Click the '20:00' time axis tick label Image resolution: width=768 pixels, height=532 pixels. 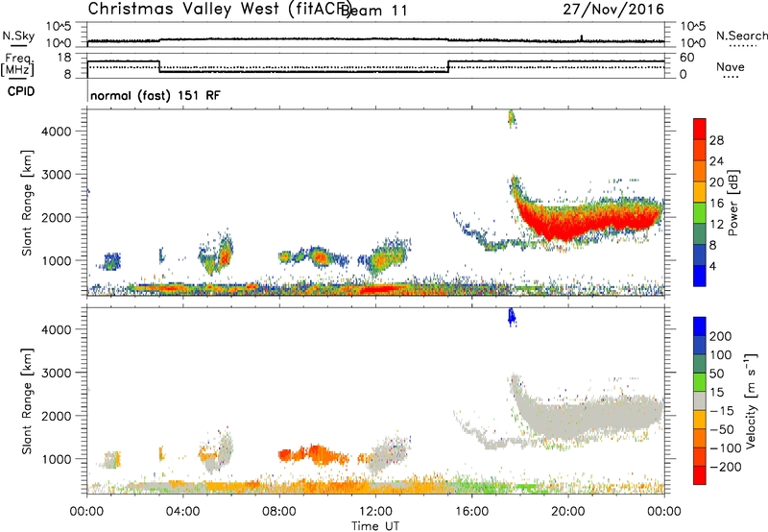point(568,512)
